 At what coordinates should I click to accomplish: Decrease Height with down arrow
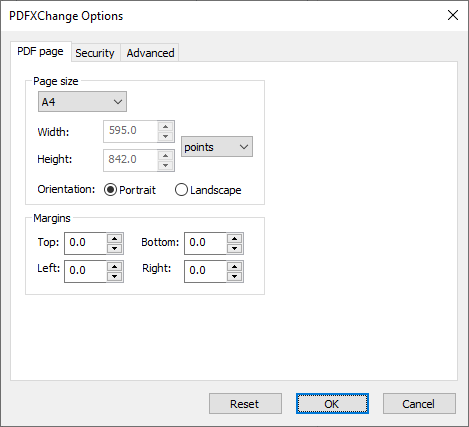pos(166,165)
